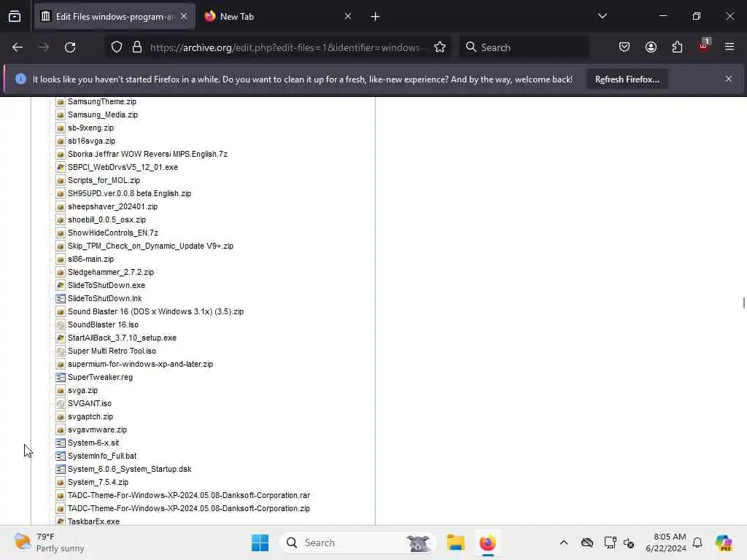Image resolution: width=747 pixels, height=560 pixels.
Task: Open a new tab with plus
Action: pos(375,17)
